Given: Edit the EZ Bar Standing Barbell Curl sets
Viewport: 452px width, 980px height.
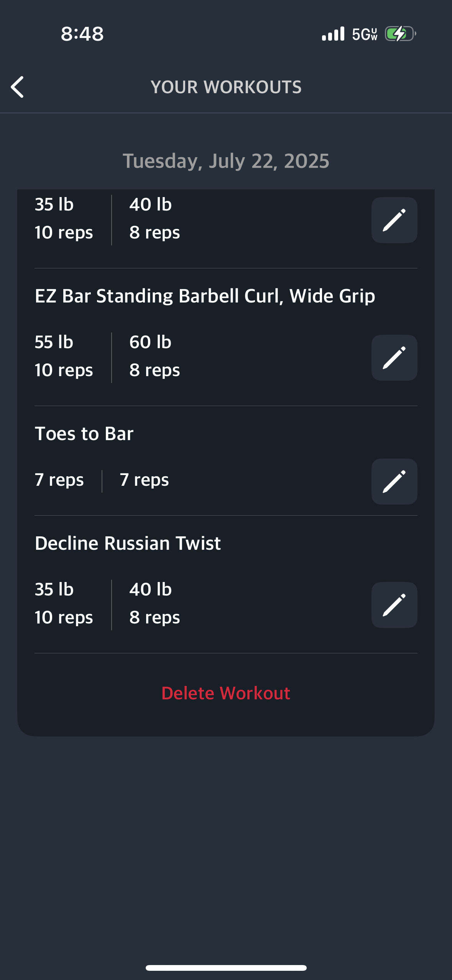Looking at the screenshot, I should [x=394, y=358].
